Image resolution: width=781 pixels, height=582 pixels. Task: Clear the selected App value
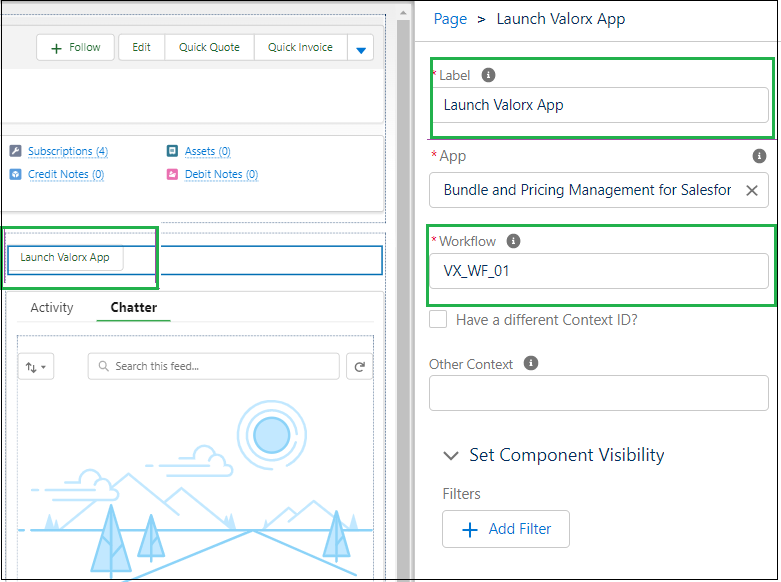[x=752, y=190]
